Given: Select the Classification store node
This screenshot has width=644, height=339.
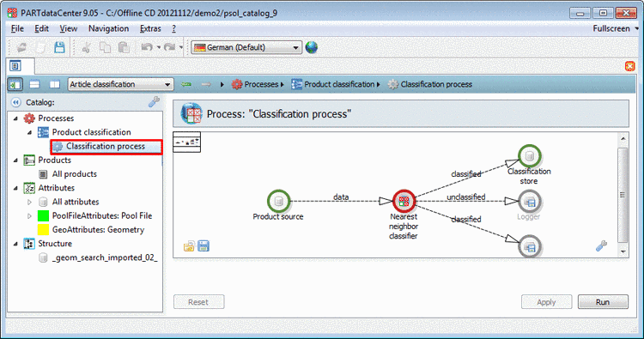Looking at the screenshot, I should pos(530,156).
